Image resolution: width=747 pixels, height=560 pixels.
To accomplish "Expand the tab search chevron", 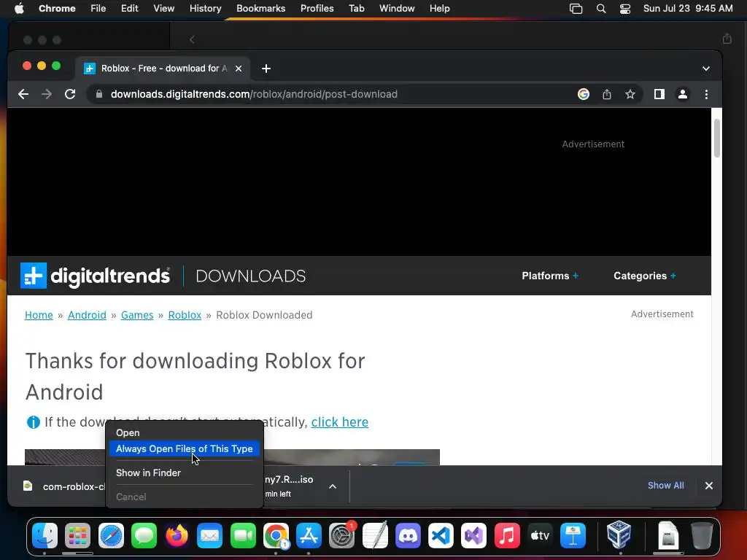I will [x=706, y=69].
